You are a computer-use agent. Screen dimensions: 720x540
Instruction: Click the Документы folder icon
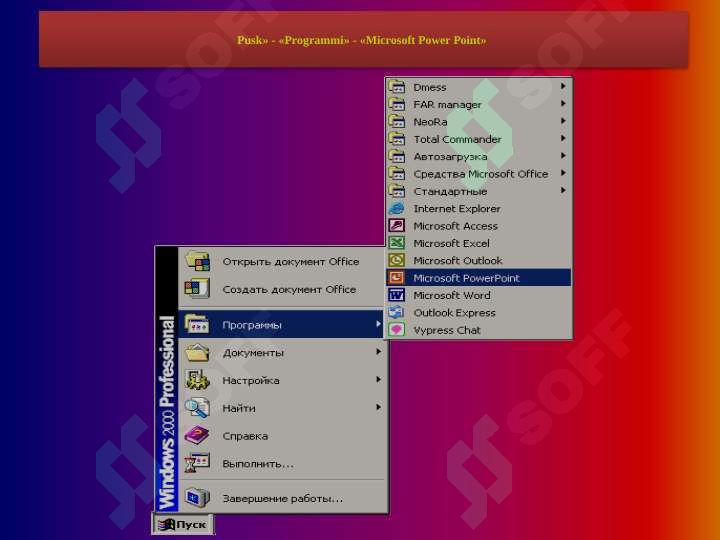point(197,353)
